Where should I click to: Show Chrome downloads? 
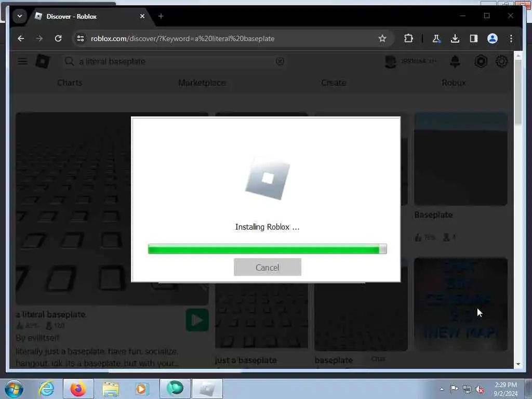pyautogui.click(x=455, y=38)
